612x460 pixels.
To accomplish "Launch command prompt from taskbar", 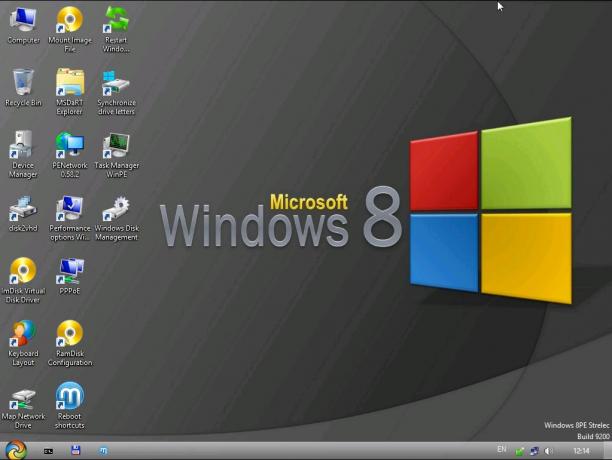I will 48,451.
